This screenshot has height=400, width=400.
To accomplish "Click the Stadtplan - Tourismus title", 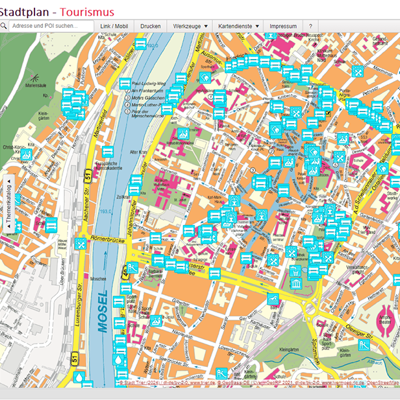I will coord(57,12).
